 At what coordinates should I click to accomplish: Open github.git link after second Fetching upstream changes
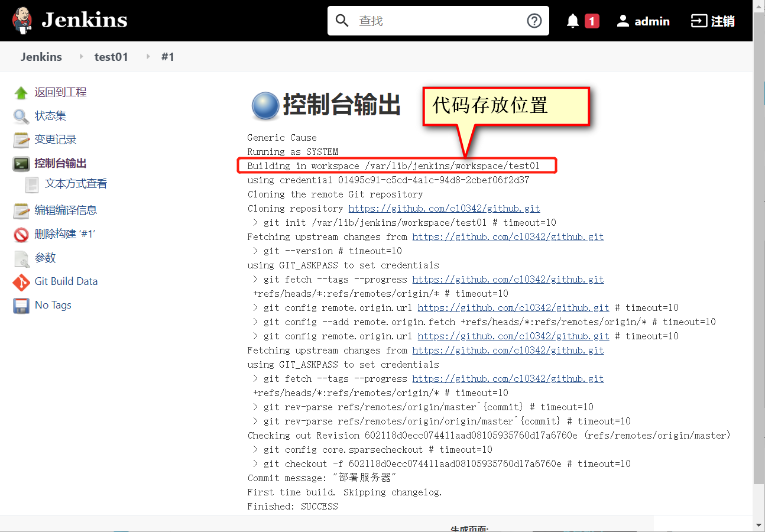point(508,351)
